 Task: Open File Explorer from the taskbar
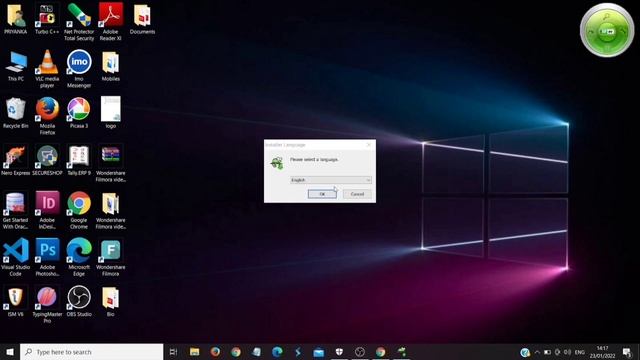(x=195, y=352)
